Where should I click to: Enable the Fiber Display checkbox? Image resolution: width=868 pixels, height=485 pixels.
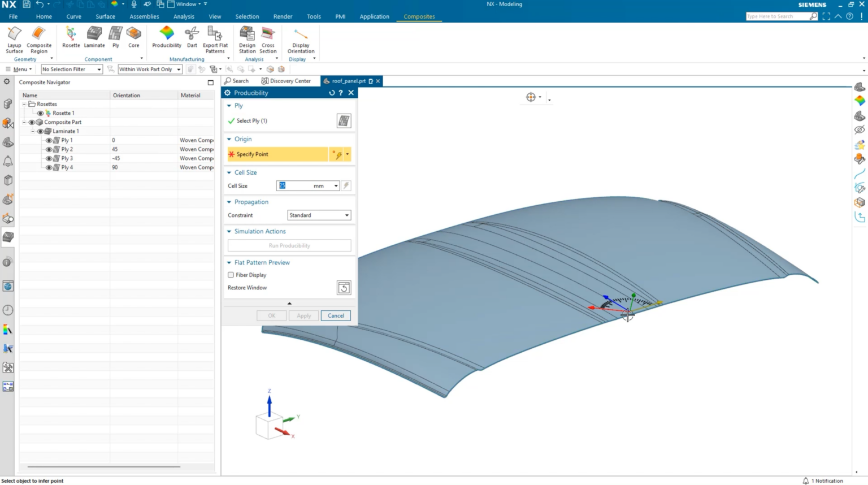tap(231, 275)
